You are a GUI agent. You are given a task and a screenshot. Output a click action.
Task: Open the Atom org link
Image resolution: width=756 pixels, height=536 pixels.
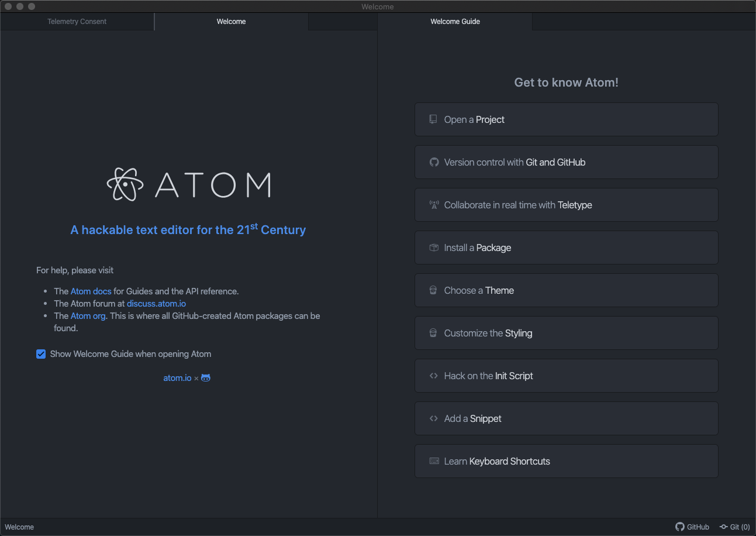pos(88,315)
